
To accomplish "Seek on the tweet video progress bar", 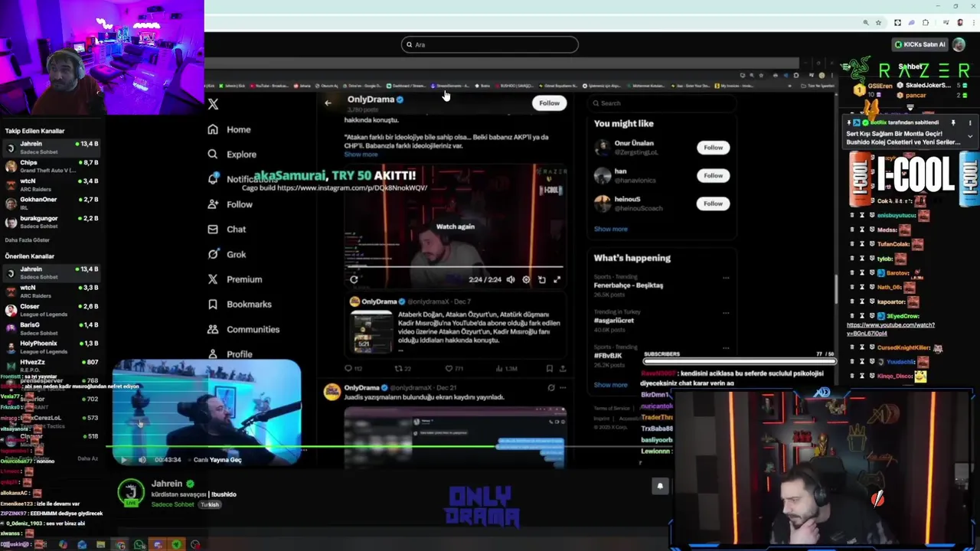I will tap(455, 267).
